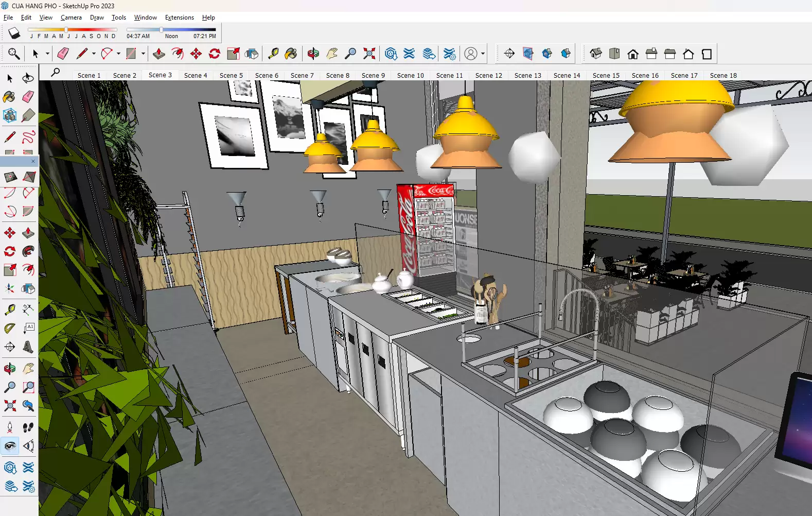This screenshot has height=516, width=812.
Task: Select the Protractor tool in left panel
Action: click(x=9, y=328)
